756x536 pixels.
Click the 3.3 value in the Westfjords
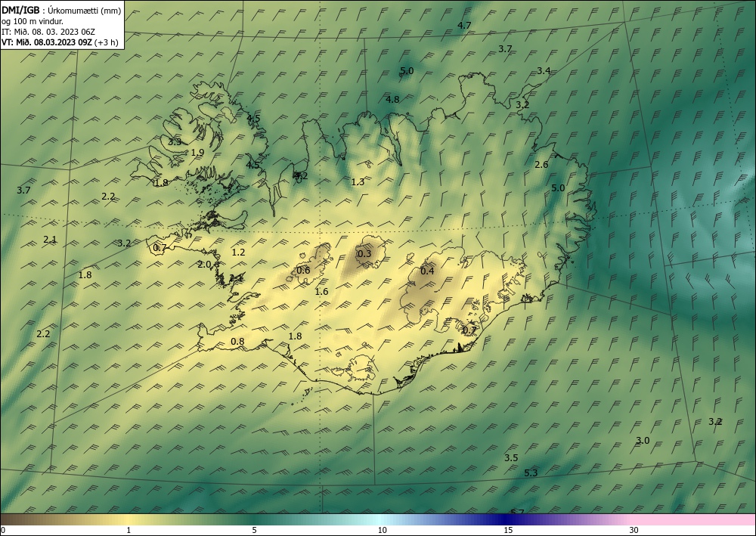pos(175,141)
